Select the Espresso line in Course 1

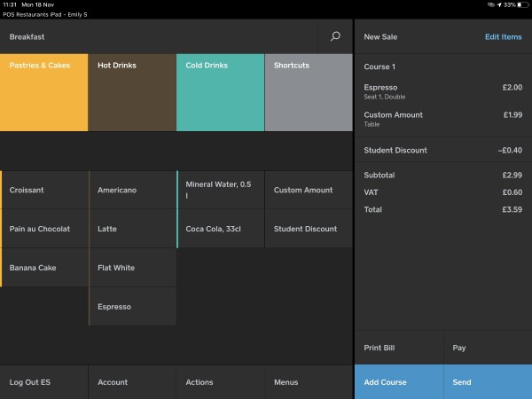point(442,91)
